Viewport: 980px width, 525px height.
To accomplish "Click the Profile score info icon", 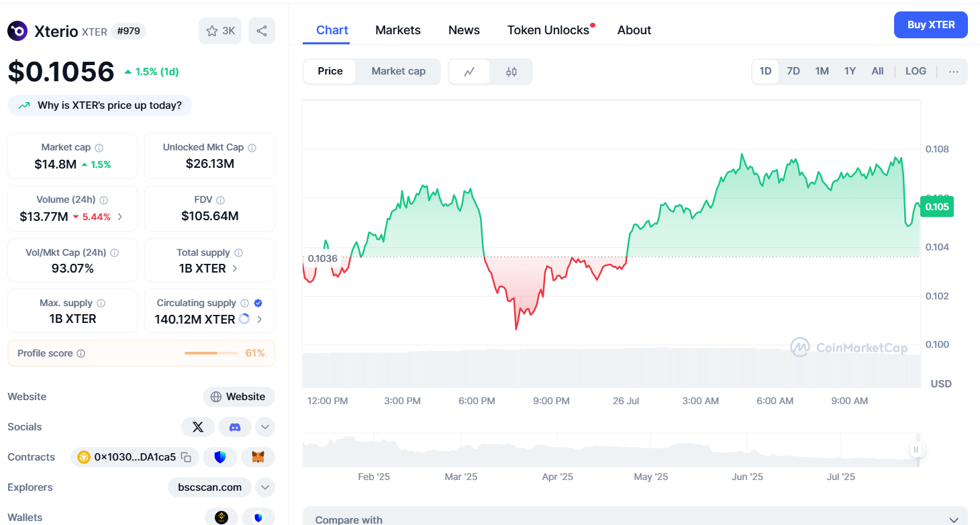I will click(81, 354).
